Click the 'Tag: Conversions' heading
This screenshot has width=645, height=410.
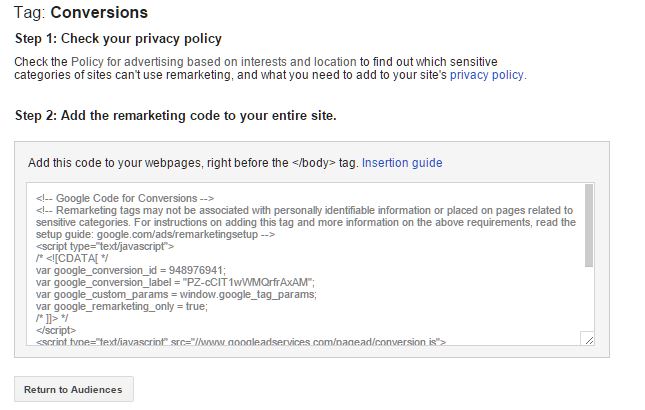pyautogui.click(x=81, y=12)
